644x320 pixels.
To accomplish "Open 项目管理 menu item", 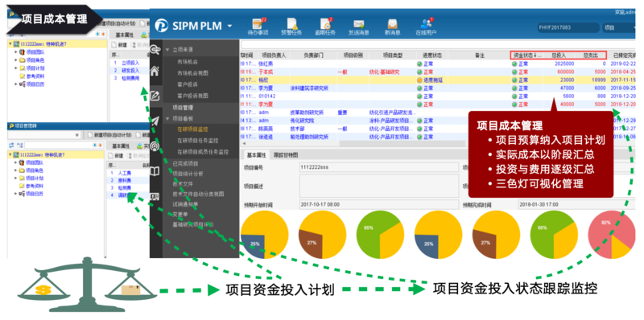I will (183, 108).
